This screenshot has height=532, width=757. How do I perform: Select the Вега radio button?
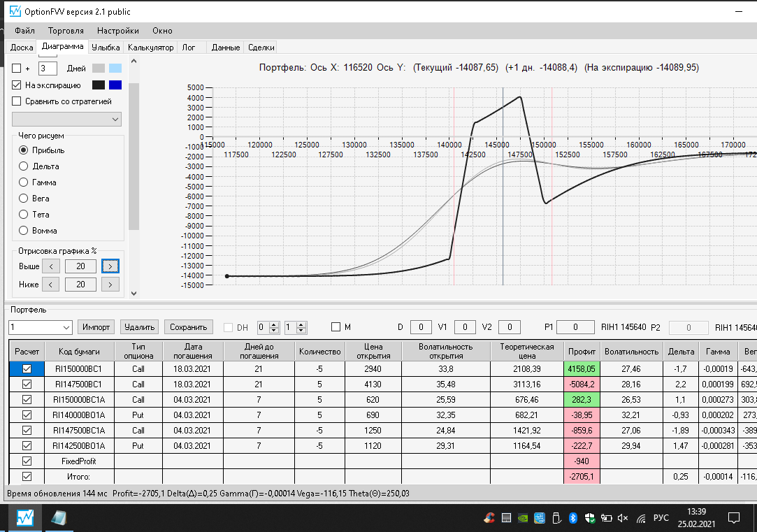click(x=23, y=199)
